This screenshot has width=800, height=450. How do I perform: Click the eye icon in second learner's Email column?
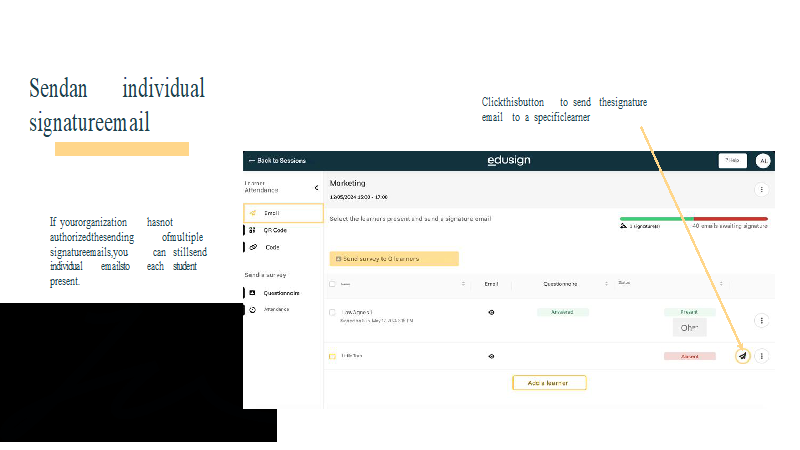pyautogui.click(x=491, y=356)
